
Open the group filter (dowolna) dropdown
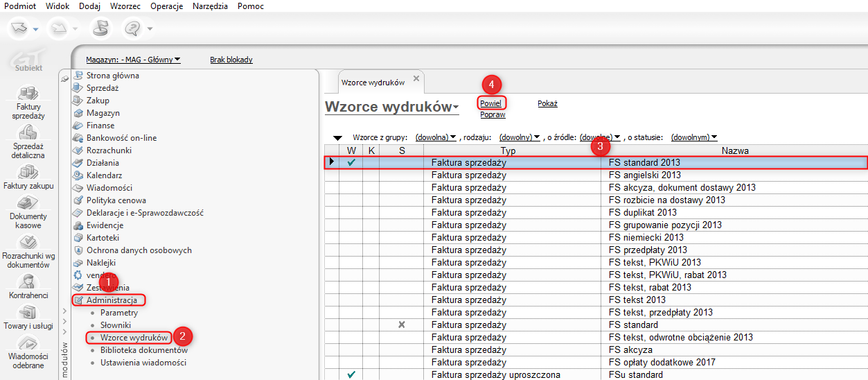coord(435,137)
